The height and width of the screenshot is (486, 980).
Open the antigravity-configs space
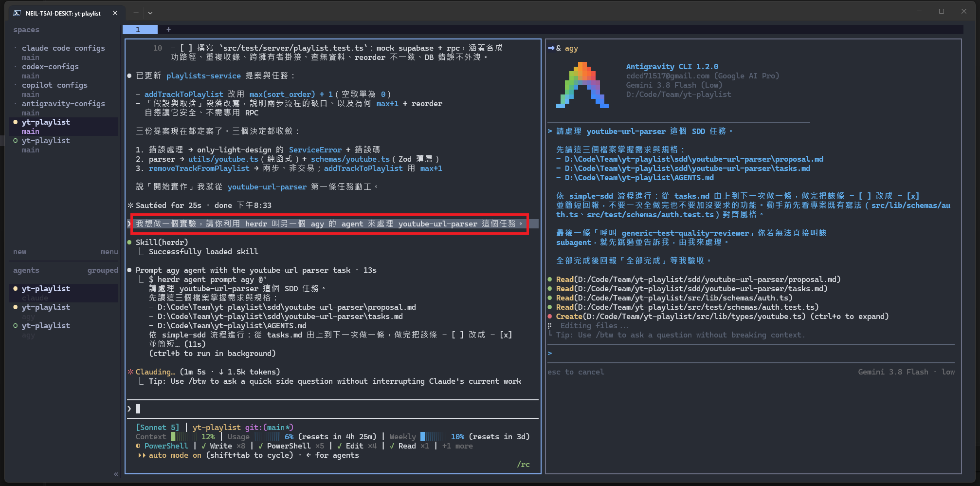pos(63,103)
